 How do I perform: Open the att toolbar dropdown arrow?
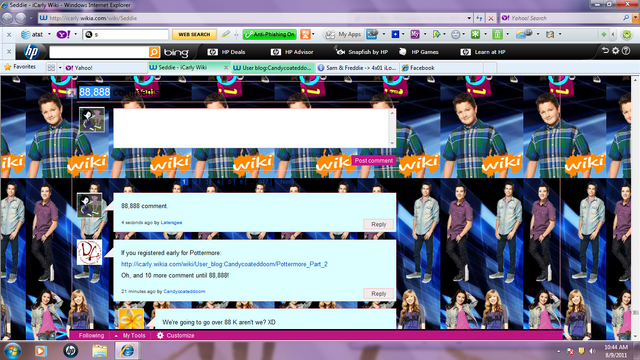(49, 34)
